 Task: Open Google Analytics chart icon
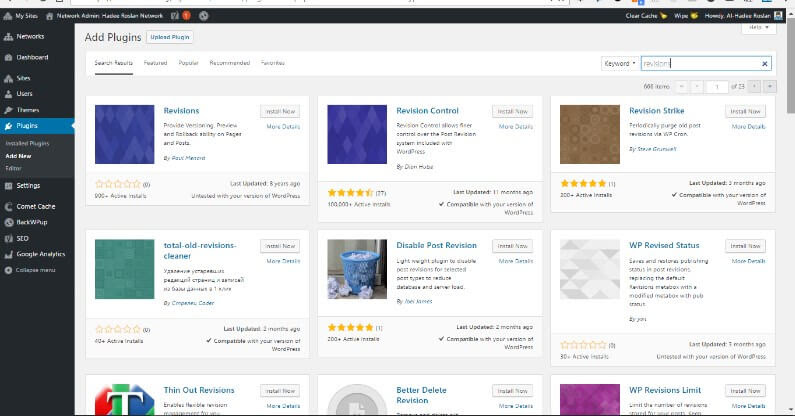9,254
